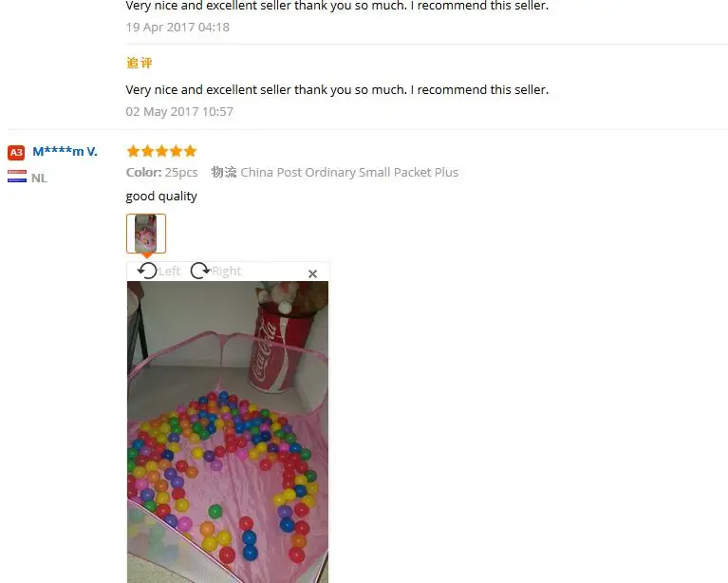Click the enlarged ball pit photo
The width and height of the screenshot is (728, 583).
coord(228,432)
